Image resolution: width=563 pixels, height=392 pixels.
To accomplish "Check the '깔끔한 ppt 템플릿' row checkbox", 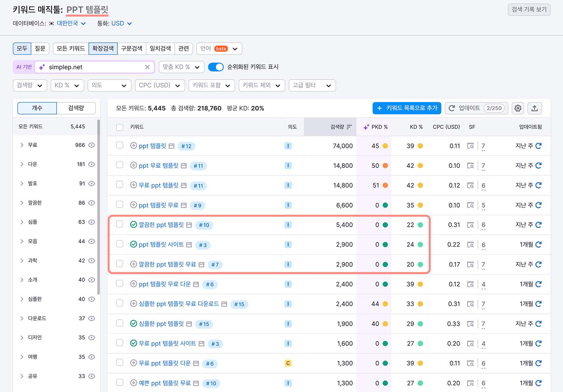I will click(120, 224).
